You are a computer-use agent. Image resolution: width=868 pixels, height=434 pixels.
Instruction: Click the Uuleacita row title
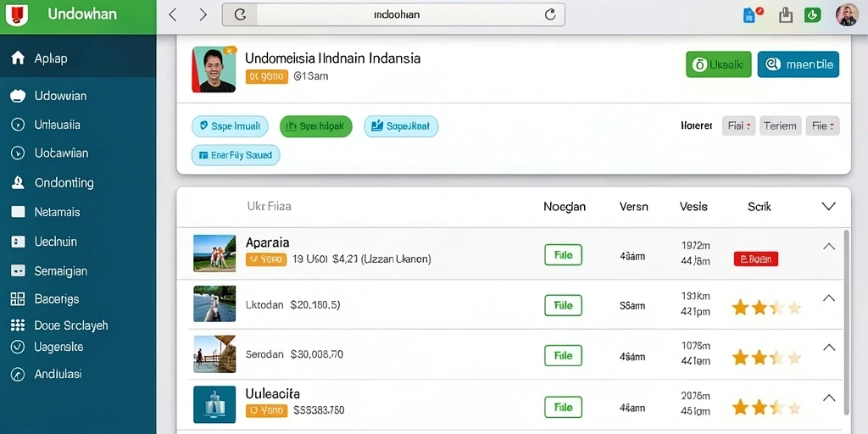click(272, 393)
